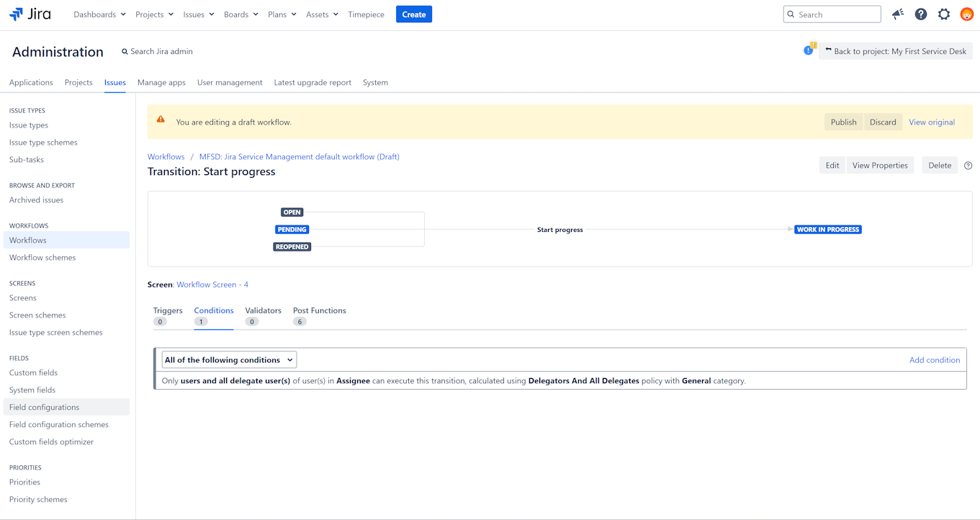
Task: Open the user profile avatar
Action: [x=966, y=14]
